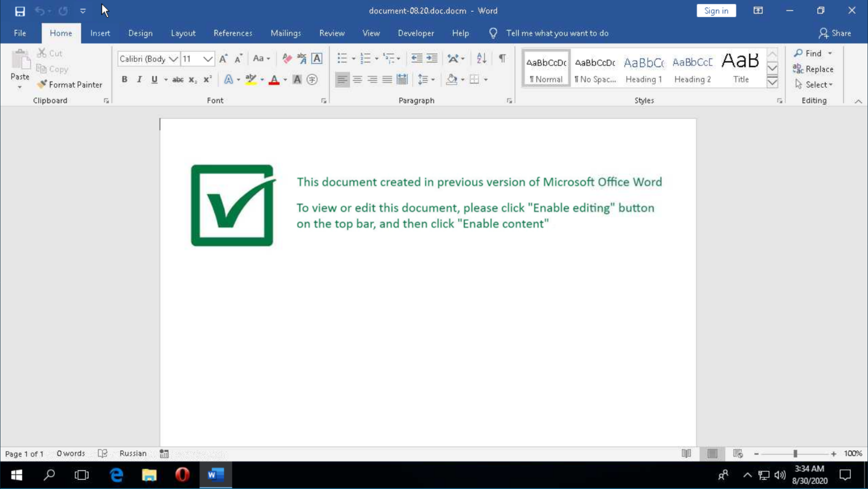Click the Sign in button
The image size is (868, 489).
coord(716,11)
